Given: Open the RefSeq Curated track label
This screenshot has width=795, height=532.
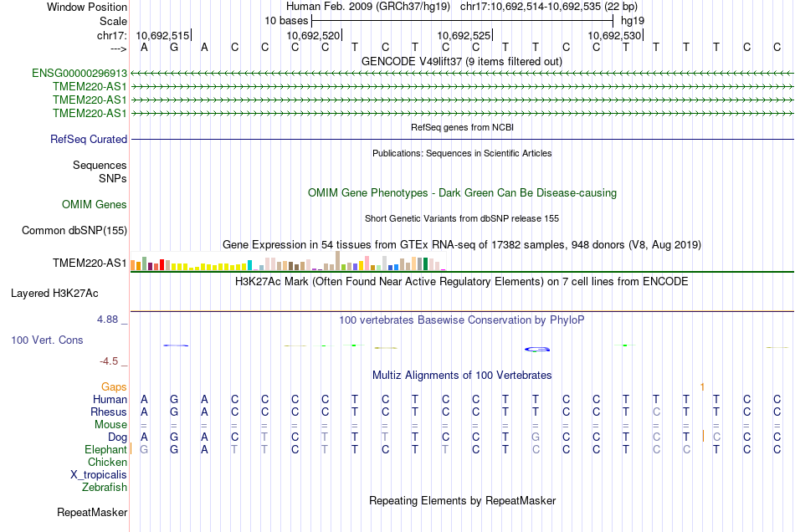Looking at the screenshot, I should (x=89, y=140).
